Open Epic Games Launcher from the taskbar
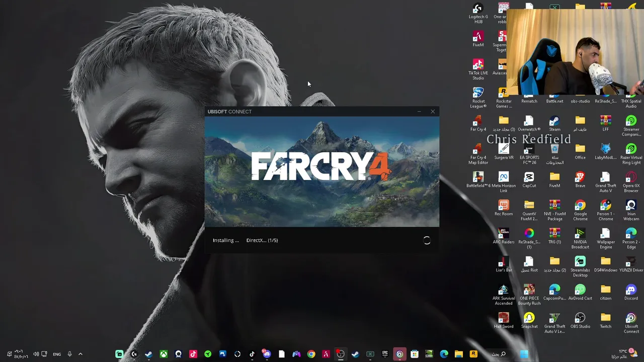 (x=385, y=354)
